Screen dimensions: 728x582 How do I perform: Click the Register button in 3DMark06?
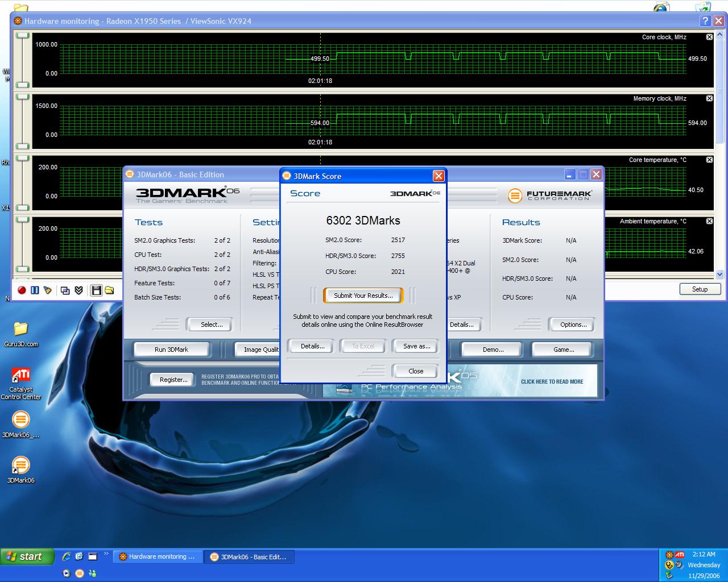point(173,380)
